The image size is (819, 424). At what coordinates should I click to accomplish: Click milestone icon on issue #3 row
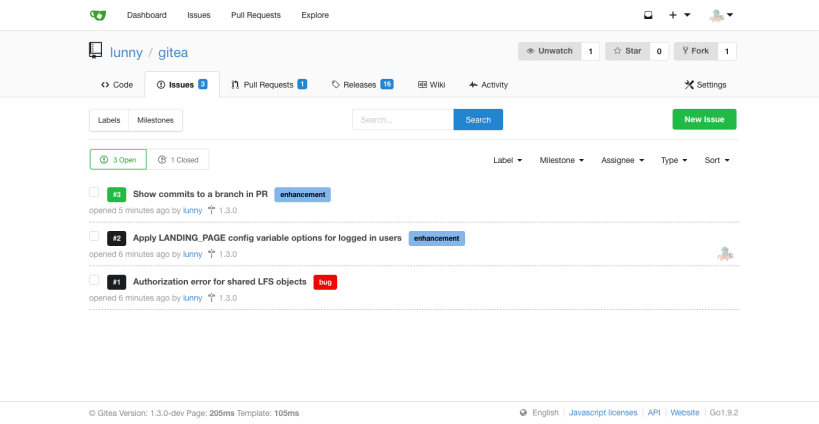211,210
